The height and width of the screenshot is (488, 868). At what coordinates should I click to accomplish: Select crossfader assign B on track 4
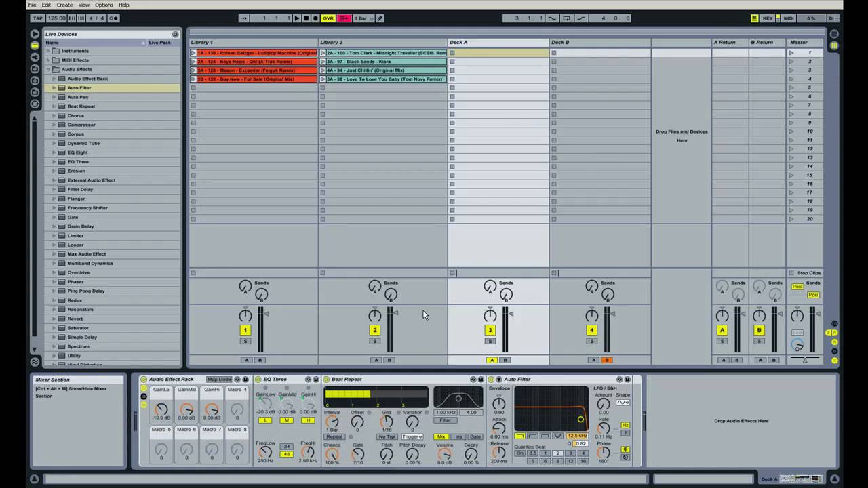pyautogui.click(x=606, y=360)
